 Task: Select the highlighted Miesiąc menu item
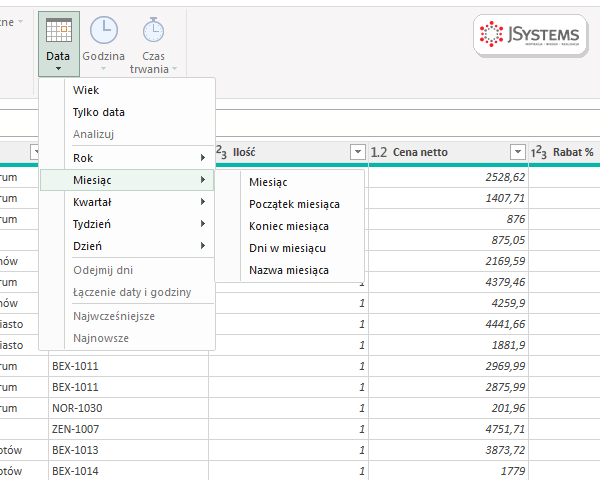click(x=127, y=180)
